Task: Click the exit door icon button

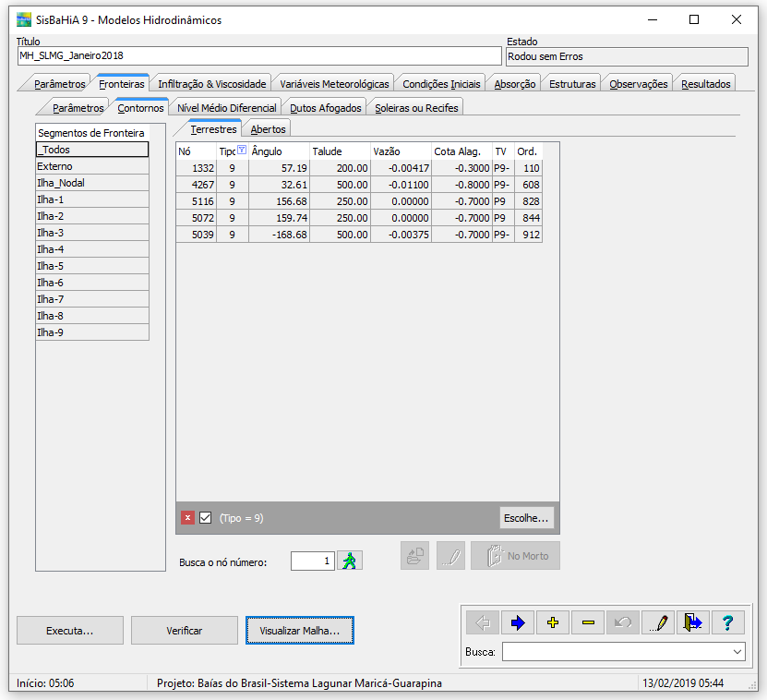Action: 693,622
